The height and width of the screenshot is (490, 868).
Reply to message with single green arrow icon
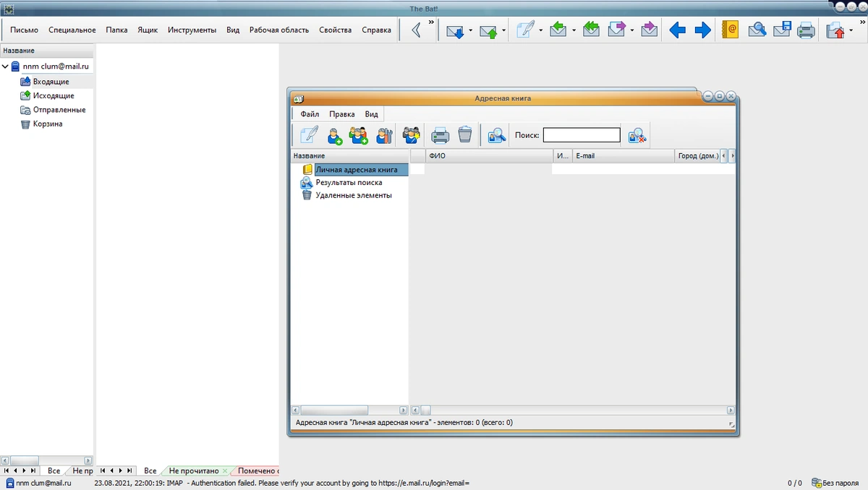(x=558, y=30)
